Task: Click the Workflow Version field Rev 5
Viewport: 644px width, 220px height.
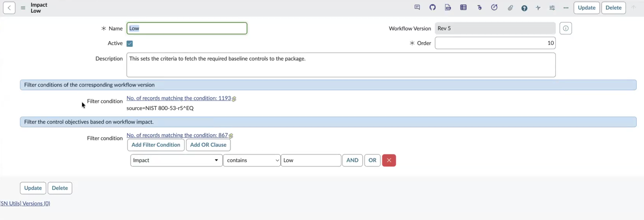Action: point(495,28)
